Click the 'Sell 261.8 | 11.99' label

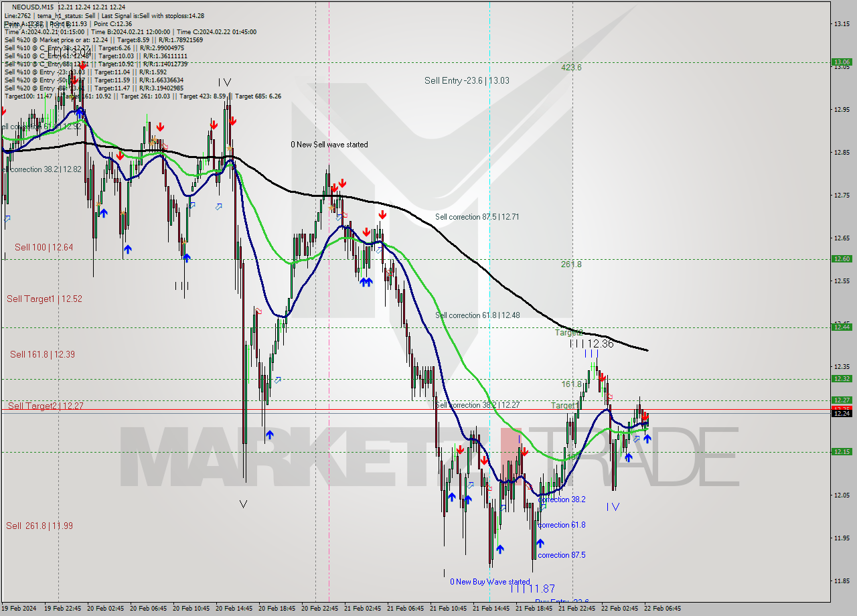click(40, 526)
